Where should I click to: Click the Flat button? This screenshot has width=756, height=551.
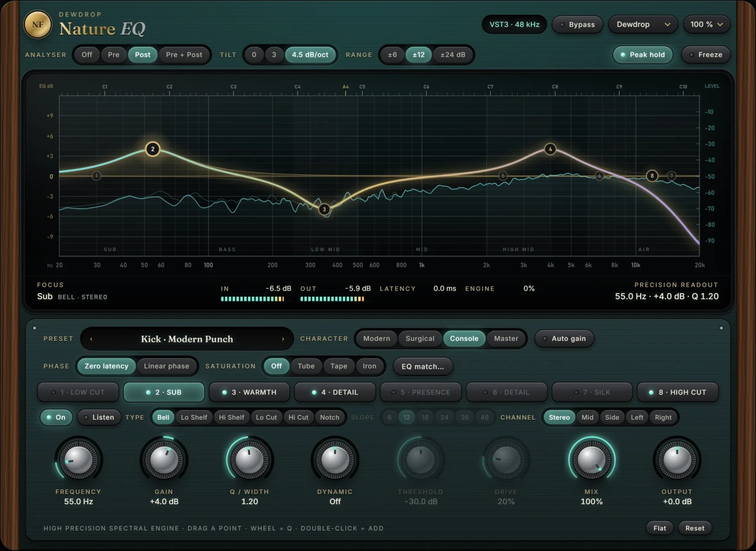click(660, 528)
